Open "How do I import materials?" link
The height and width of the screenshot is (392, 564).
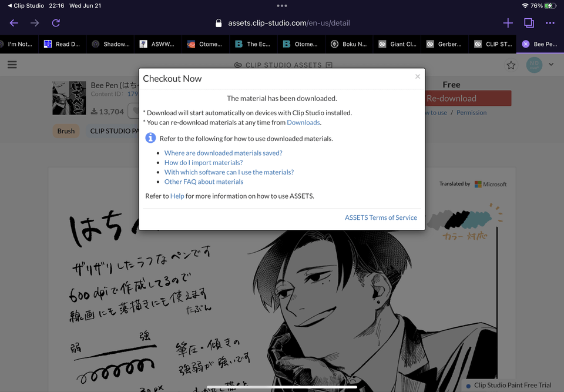tap(204, 163)
